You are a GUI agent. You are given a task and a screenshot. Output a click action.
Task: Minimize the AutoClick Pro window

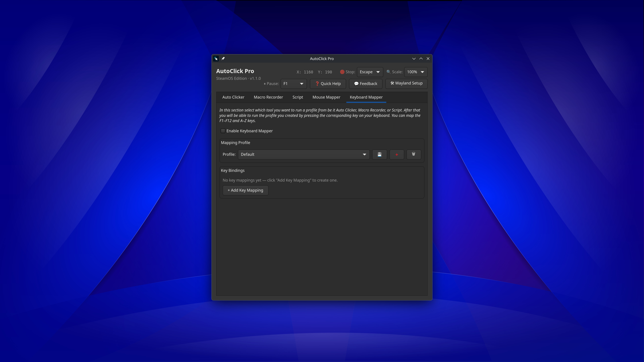tap(414, 58)
